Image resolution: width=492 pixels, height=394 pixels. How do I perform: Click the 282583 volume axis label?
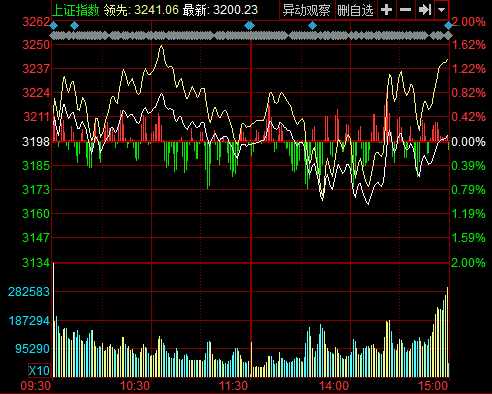coord(29,292)
